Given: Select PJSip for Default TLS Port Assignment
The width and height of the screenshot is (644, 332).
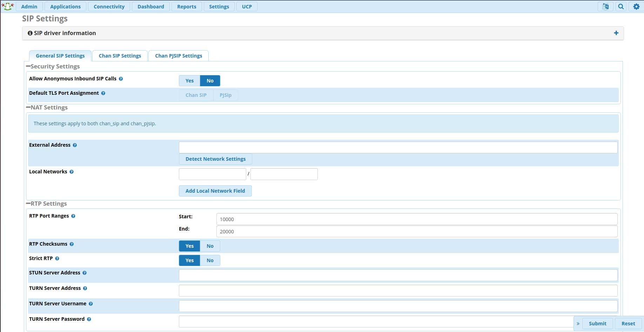Looking at the screenshot, I should tap(226, 95).
